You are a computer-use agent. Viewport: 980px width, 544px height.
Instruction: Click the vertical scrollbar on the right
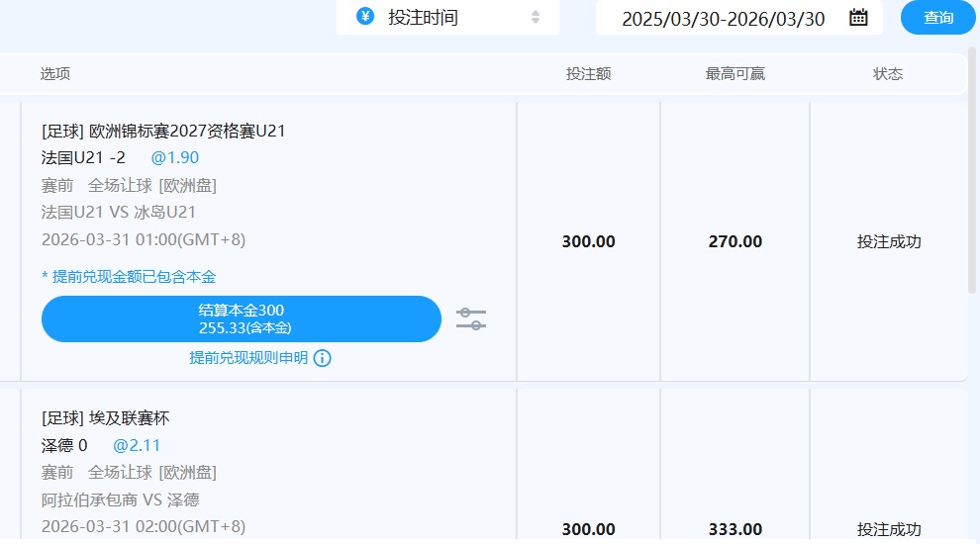973,168
